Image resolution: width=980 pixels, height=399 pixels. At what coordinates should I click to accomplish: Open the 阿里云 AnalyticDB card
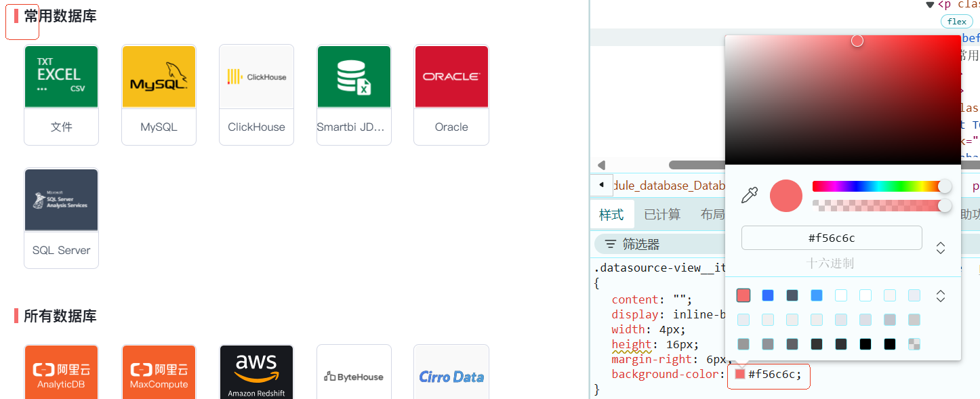coord(61,371)
